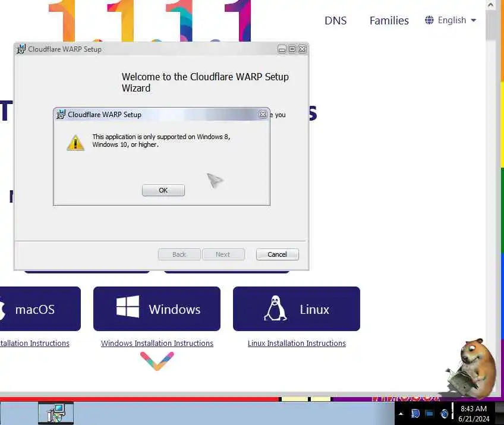Download WARP for Windows

click(157, 308)
